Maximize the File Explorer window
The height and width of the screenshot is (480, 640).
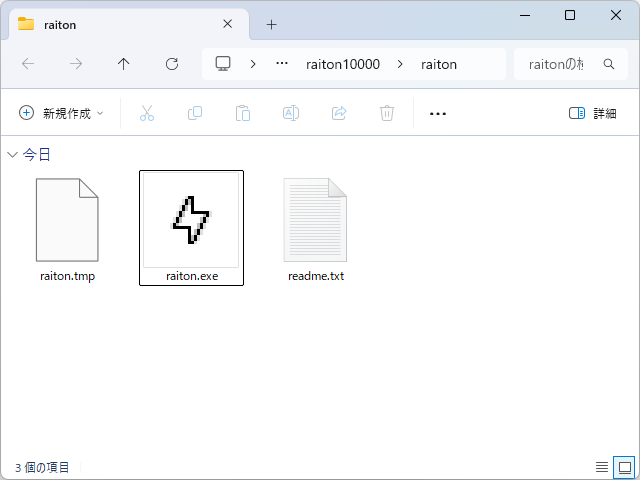pos(570,16)
